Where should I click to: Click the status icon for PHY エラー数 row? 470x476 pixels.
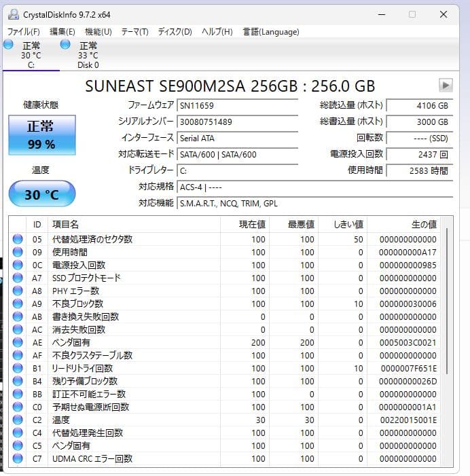18,291
